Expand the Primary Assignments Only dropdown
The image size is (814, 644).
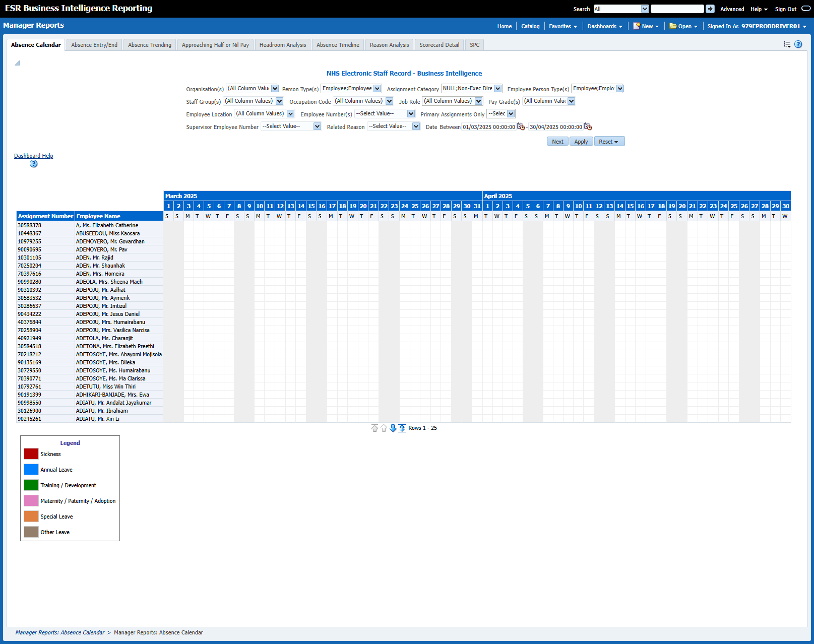[x=511, y=114]
